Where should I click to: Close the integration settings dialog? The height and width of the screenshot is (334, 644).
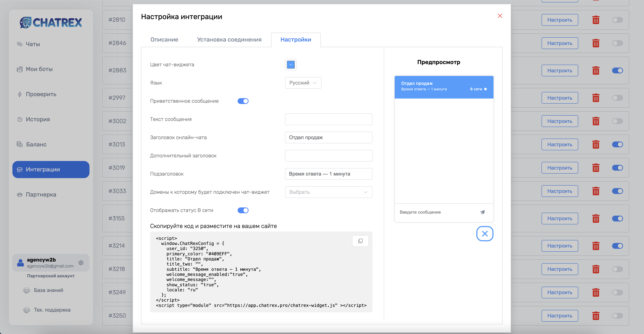click(x=500, y=16)
